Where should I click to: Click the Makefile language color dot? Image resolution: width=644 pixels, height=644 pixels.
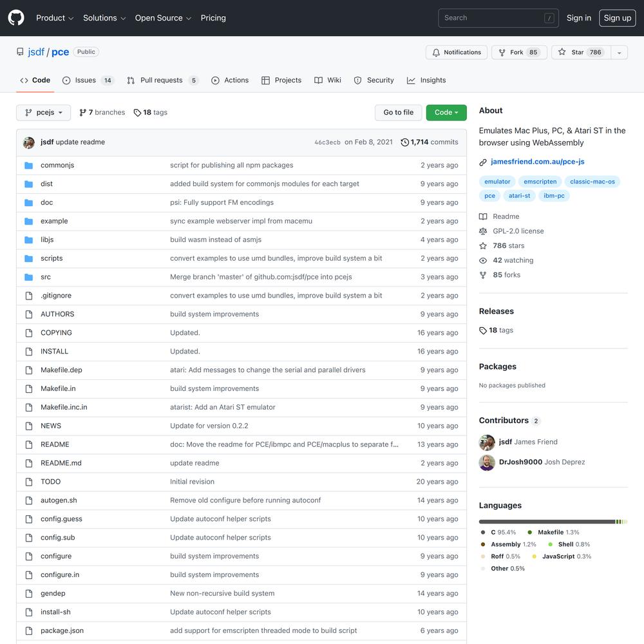530,533
